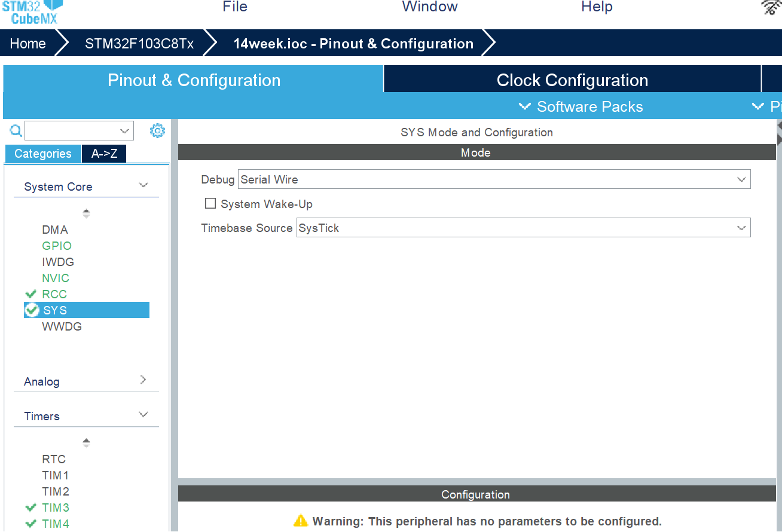Select the A->Z tab
Screen dimensions: 782x532
104,154
